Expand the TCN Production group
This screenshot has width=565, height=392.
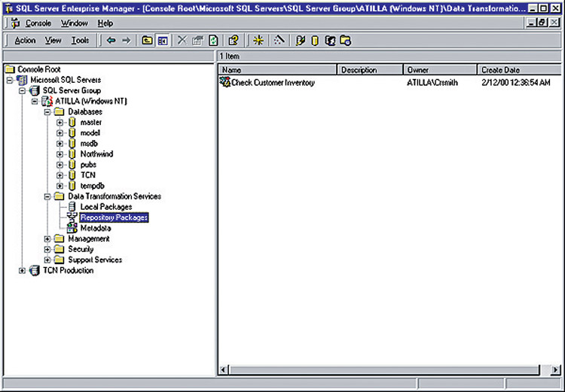tap(23, 270)
